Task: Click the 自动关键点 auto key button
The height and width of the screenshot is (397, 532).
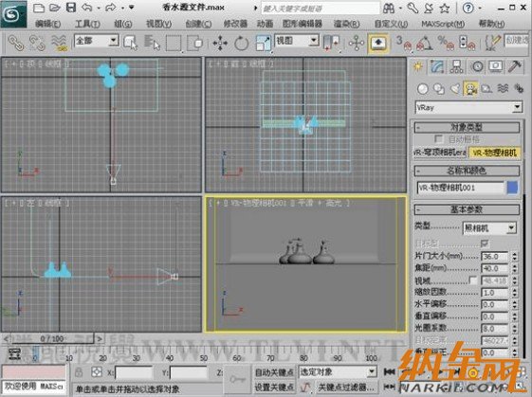Action: tap(274, 372)
